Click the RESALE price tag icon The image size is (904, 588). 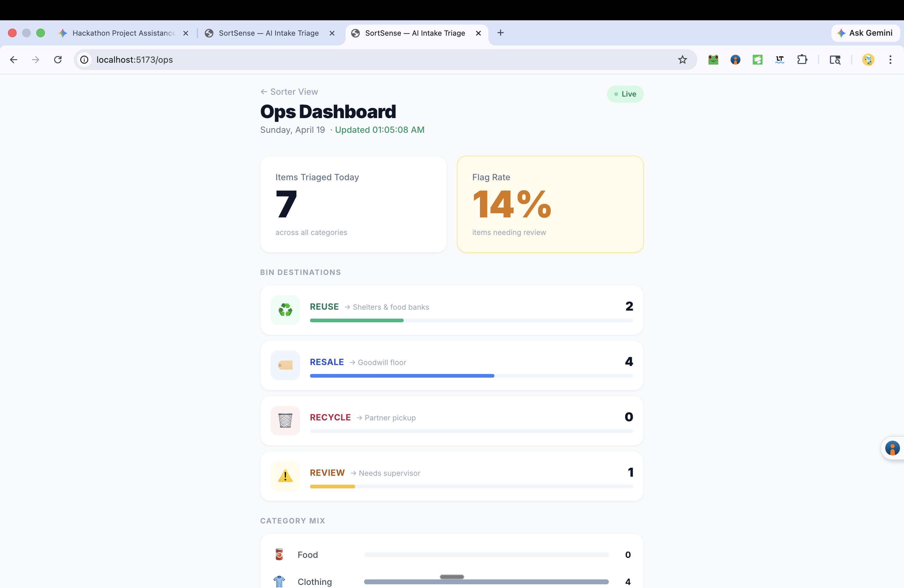pyautogui.click(x=285, y=365)
